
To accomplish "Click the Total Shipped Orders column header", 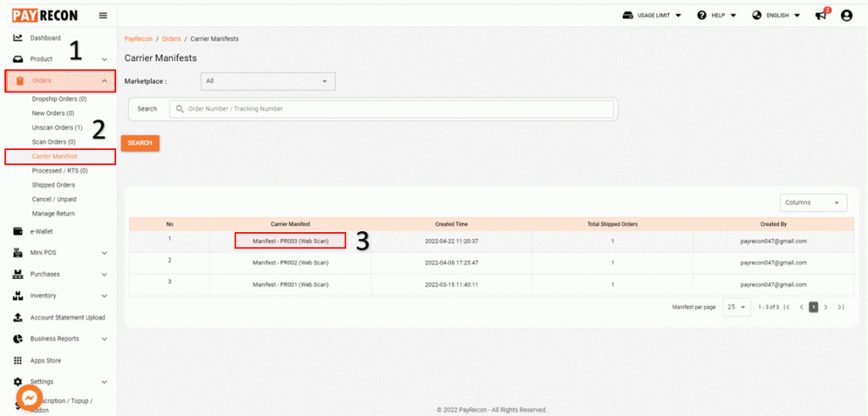I will pyautogui.click(x=612, y=224).
